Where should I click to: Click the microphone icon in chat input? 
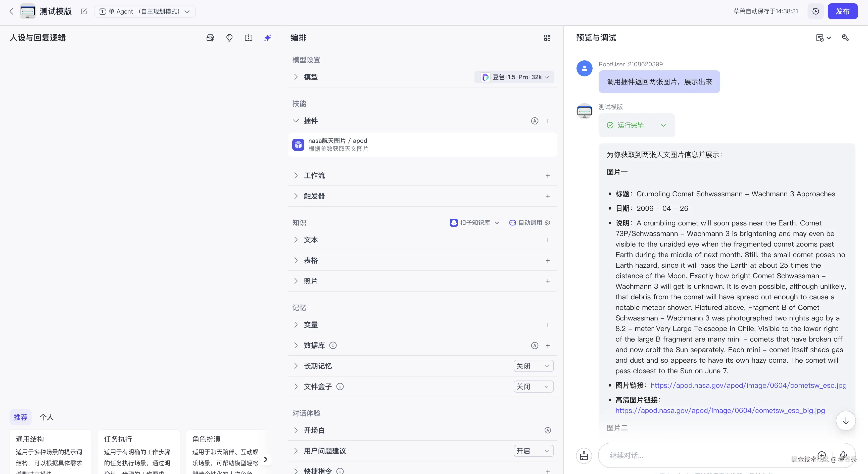[x=844, y=455]
